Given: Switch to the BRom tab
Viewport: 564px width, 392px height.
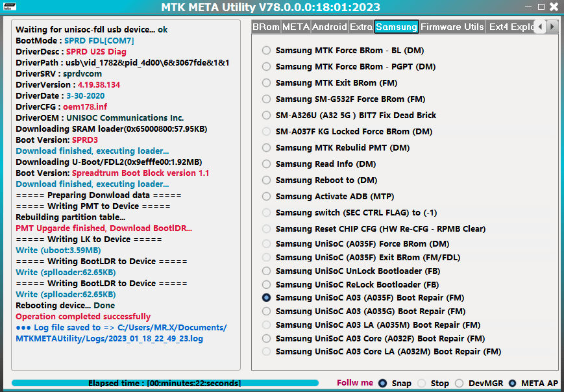Looking at the screenshot, I should click(x=267, y=27).
